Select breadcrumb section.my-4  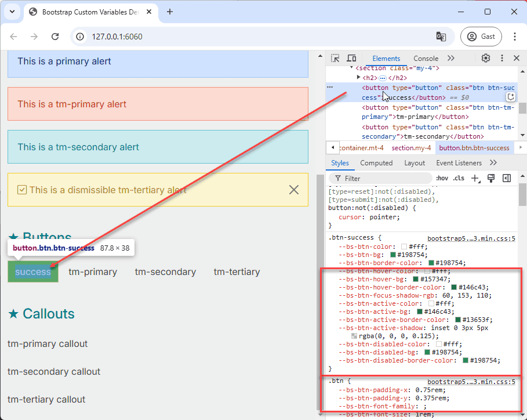click(x=411, y=148)
